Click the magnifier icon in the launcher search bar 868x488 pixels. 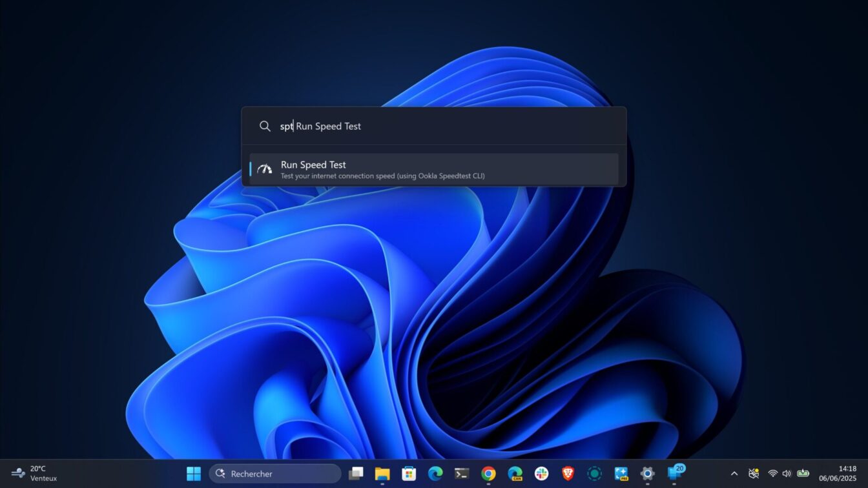265,127
